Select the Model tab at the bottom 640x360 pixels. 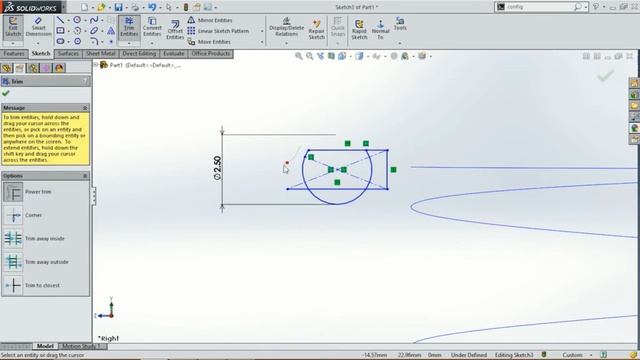click(x=45, y=346)
